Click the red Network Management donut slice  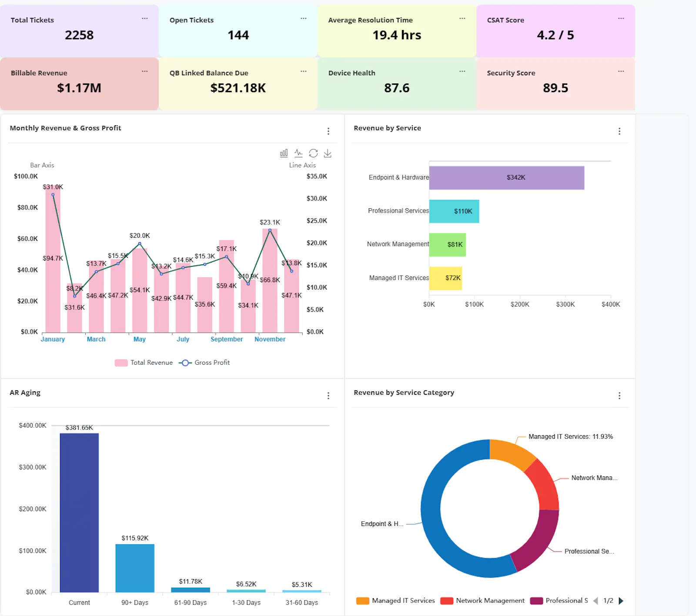pos(545,485)
